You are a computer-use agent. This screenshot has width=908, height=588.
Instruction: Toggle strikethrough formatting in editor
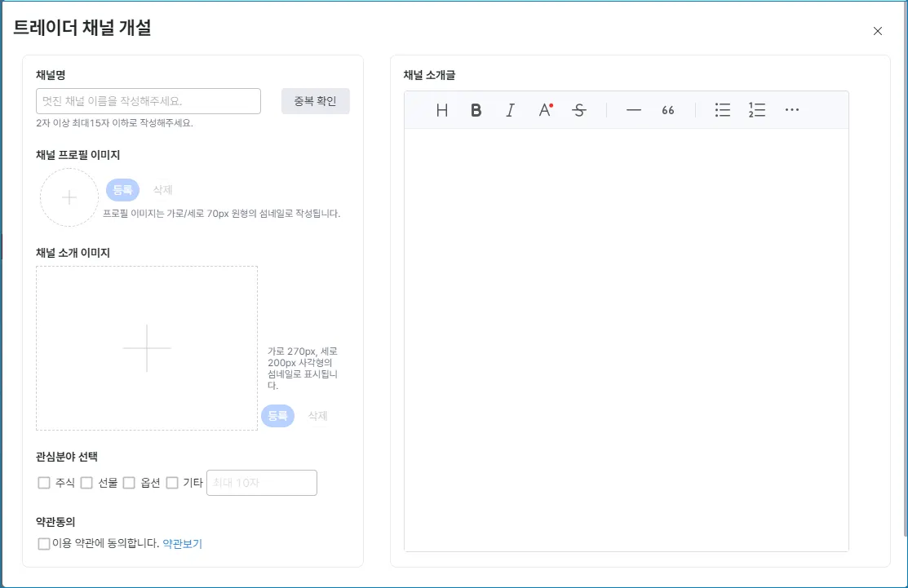[x=579, y=110]
